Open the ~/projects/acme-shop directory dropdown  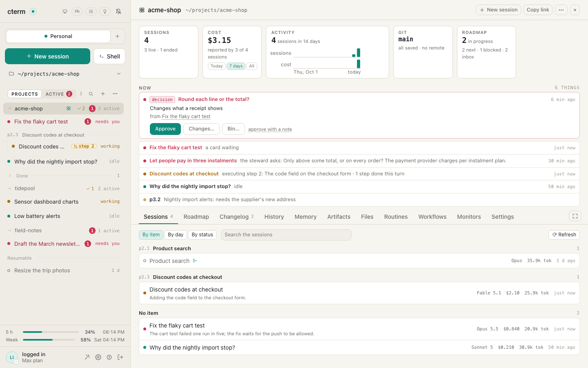(x=65, y=74)
